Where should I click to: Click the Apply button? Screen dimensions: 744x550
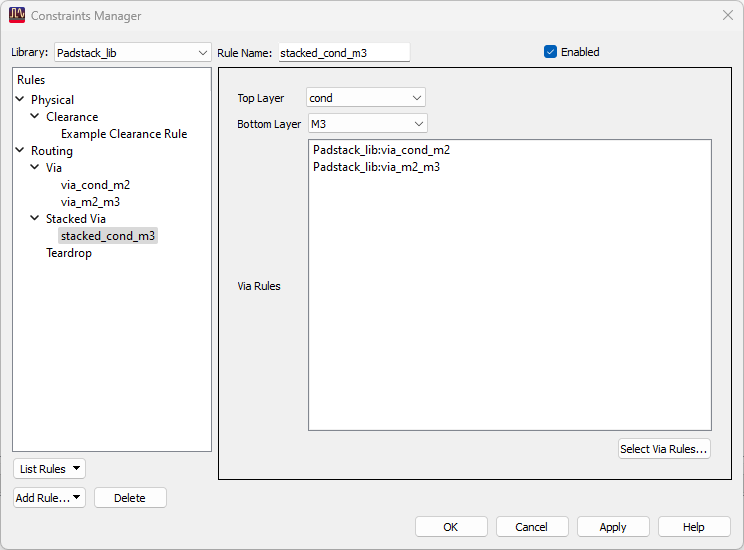tap(613, 527)
